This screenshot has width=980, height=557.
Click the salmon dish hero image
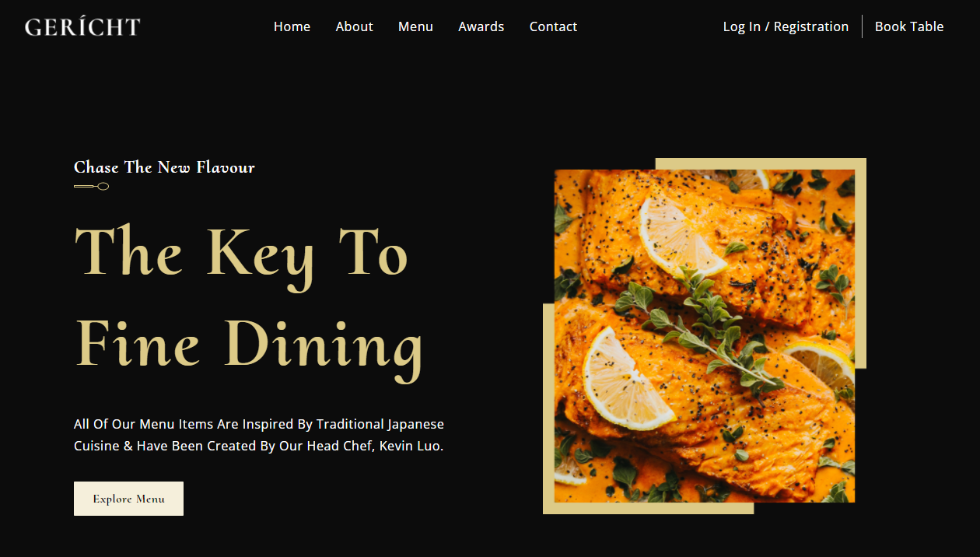(705, 336)
